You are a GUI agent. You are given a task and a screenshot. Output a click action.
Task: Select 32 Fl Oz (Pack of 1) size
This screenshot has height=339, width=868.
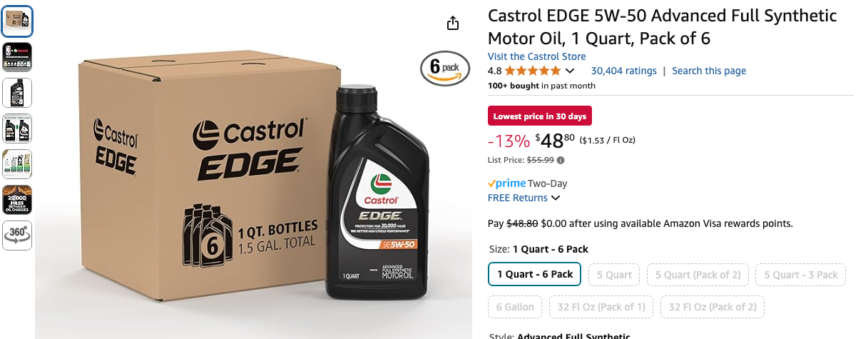[601, 307]
